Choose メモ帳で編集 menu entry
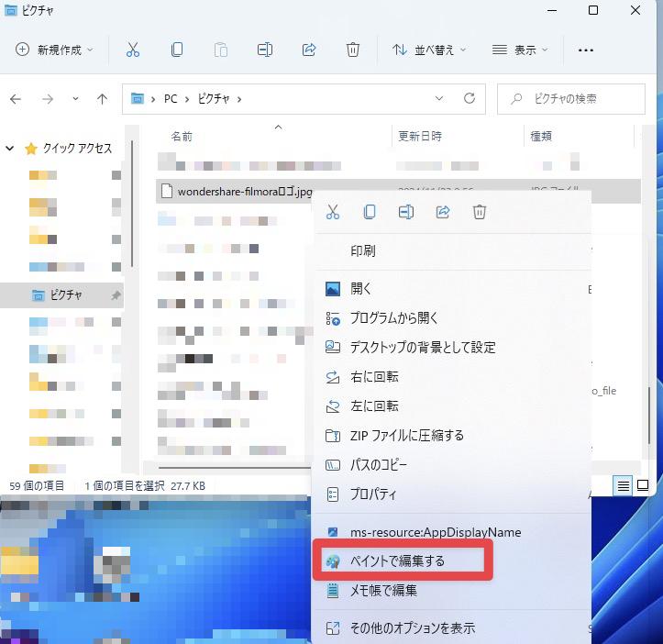Viewport: 663px width, 644px height. (x=453, y=590)
